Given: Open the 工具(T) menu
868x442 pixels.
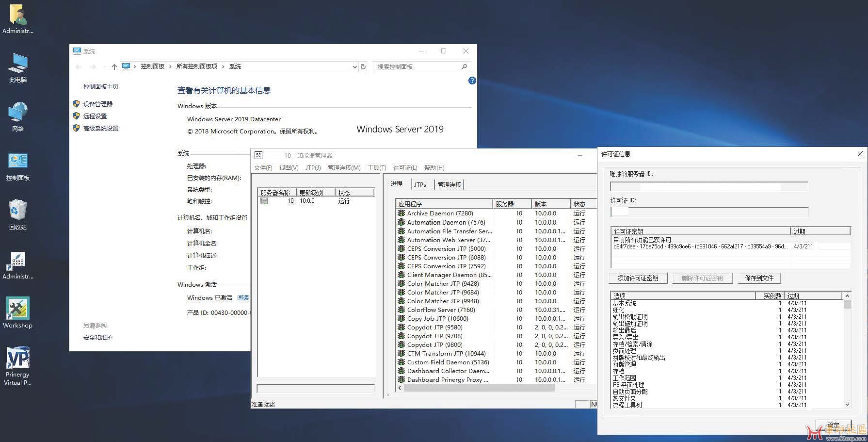Looking at the screenshot, I should (x=377, y=168).
